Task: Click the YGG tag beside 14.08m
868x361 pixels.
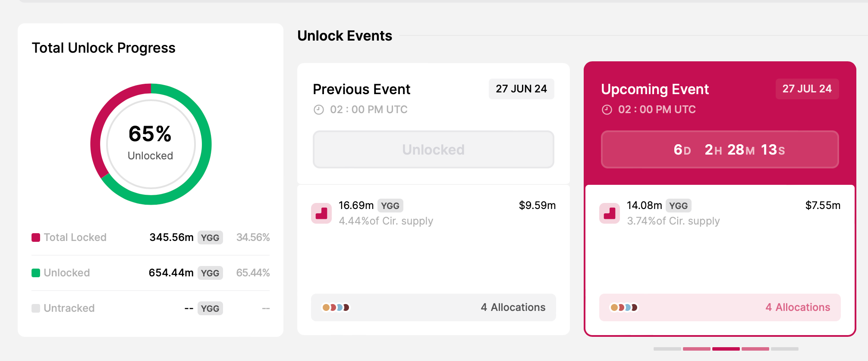Action: pos(678,206)
